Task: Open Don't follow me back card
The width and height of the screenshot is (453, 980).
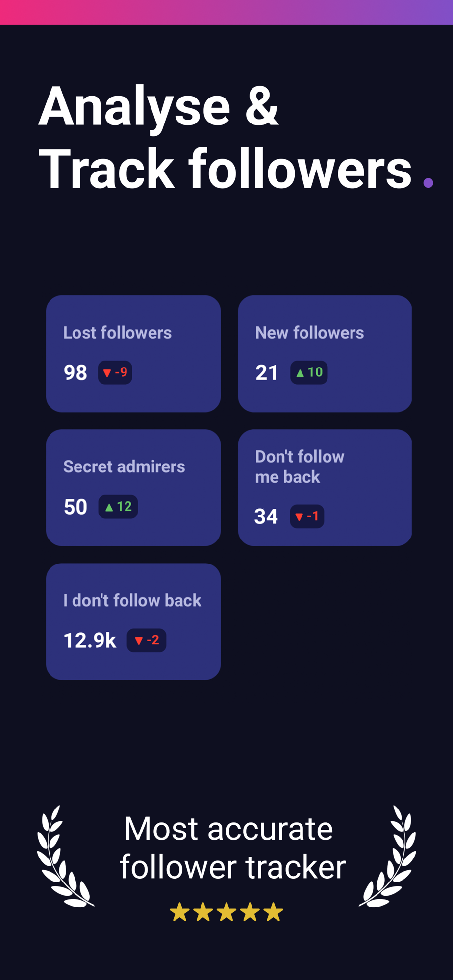Action: click(325, 488)
